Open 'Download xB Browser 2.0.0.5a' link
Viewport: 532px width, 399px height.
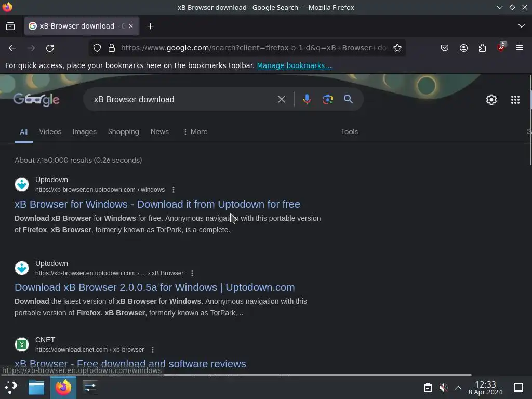(155, 287)
